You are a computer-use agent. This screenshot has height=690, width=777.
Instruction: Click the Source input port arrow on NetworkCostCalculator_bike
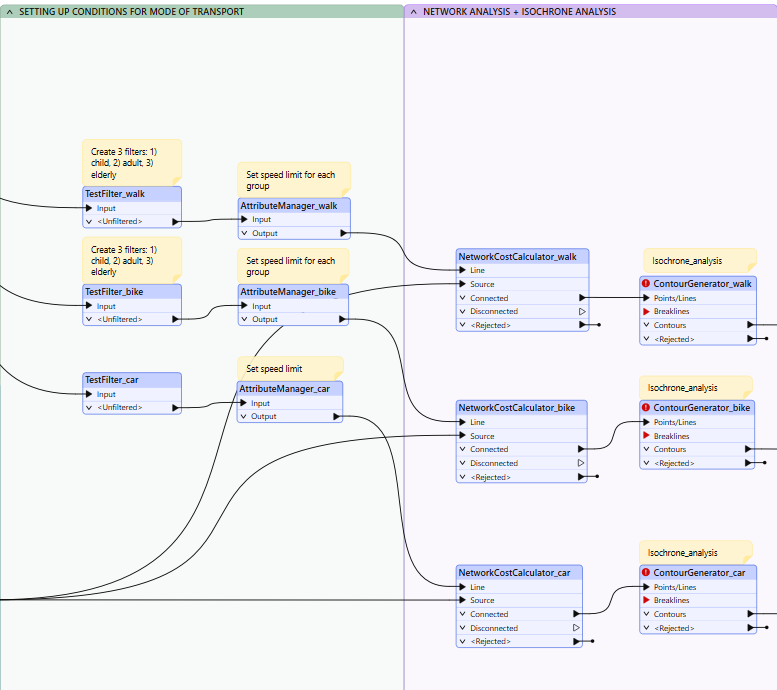pyautogui.click(x=462, y=436)
